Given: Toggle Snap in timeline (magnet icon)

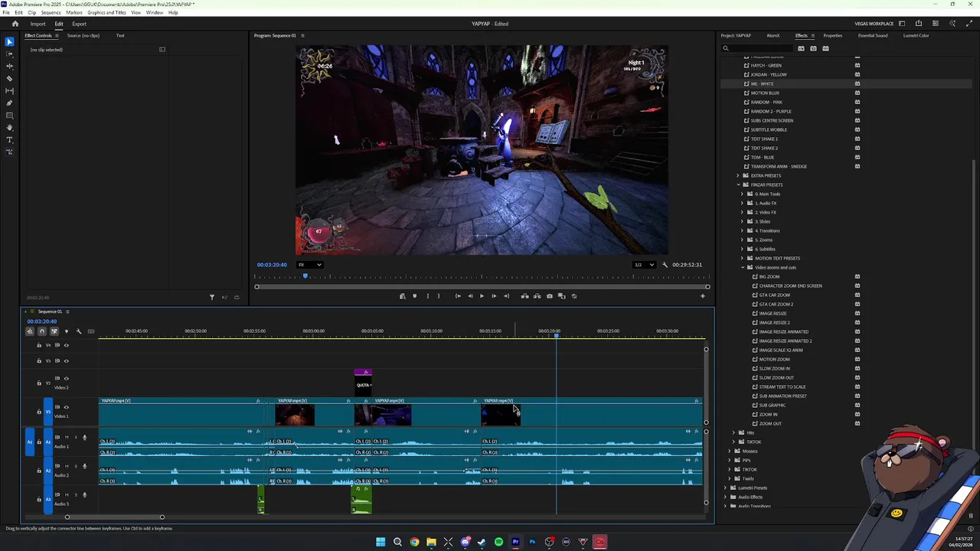Looking at the screenshot, I should [x=42, y=331].
